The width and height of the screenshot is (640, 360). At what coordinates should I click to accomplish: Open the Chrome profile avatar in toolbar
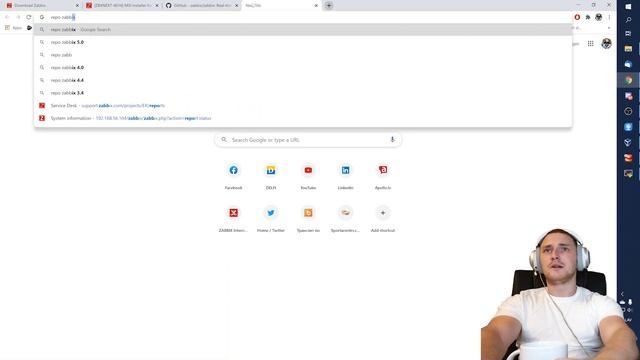tap(599, 17)
